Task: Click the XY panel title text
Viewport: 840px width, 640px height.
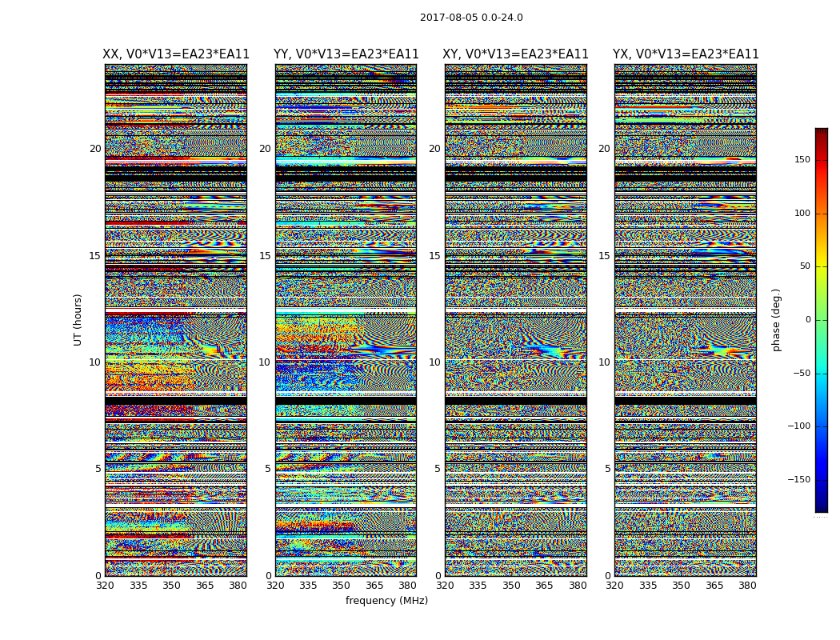Action: click(516, 54)
